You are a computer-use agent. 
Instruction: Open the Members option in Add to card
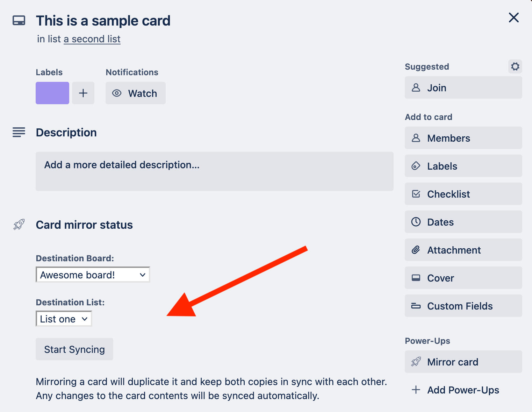(x=463, y=138)
